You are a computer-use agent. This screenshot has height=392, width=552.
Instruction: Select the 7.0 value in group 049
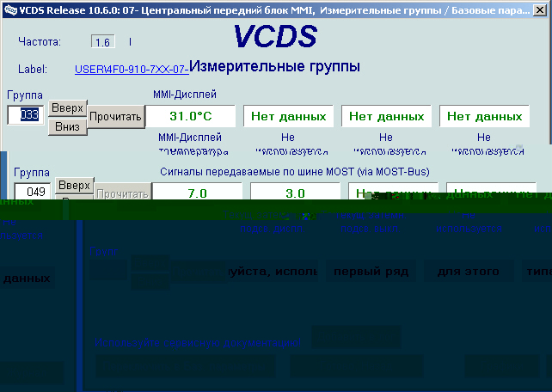[x=197, y=192]
